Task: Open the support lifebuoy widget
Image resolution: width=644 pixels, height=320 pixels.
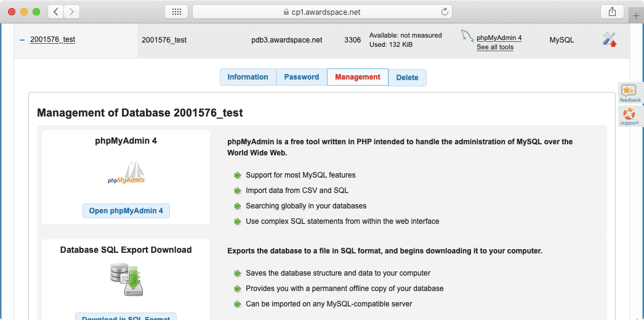Action: coord(629,117)
